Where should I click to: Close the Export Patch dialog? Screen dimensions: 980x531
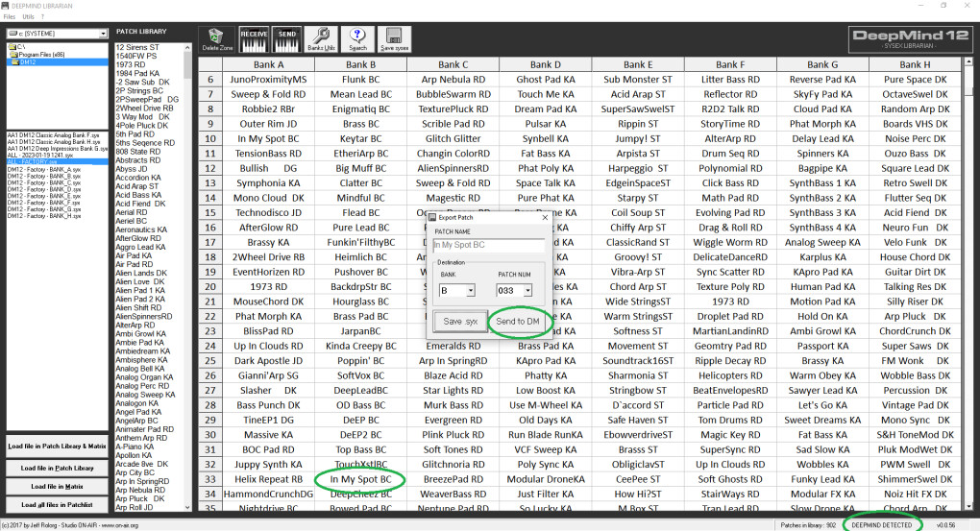tap(545, 217)
